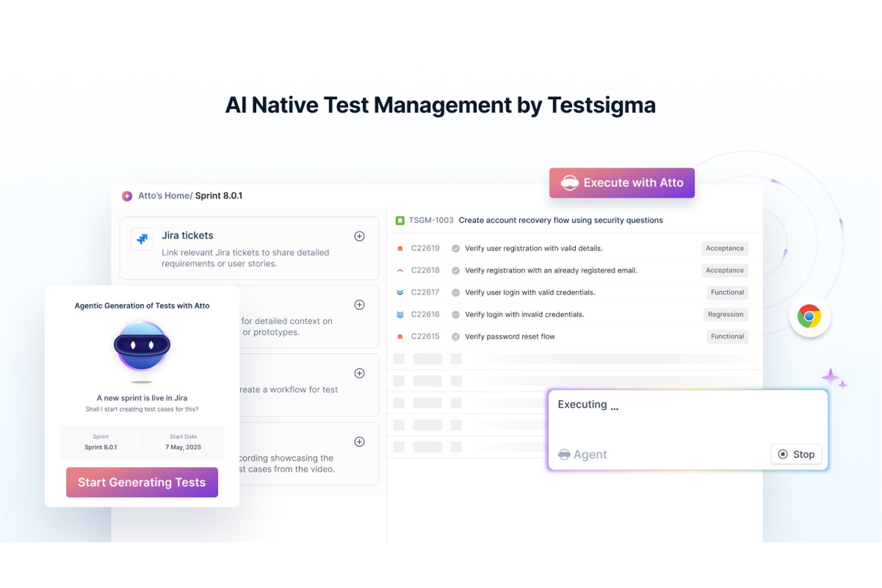Click priority icon for C22615
This screenshot has width=882, height=588.
coord(400,337)
